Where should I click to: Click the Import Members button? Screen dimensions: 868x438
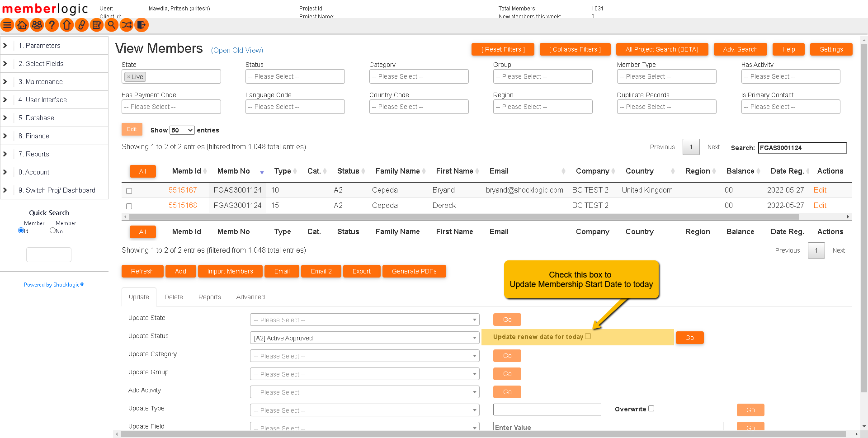click(230, 271)
